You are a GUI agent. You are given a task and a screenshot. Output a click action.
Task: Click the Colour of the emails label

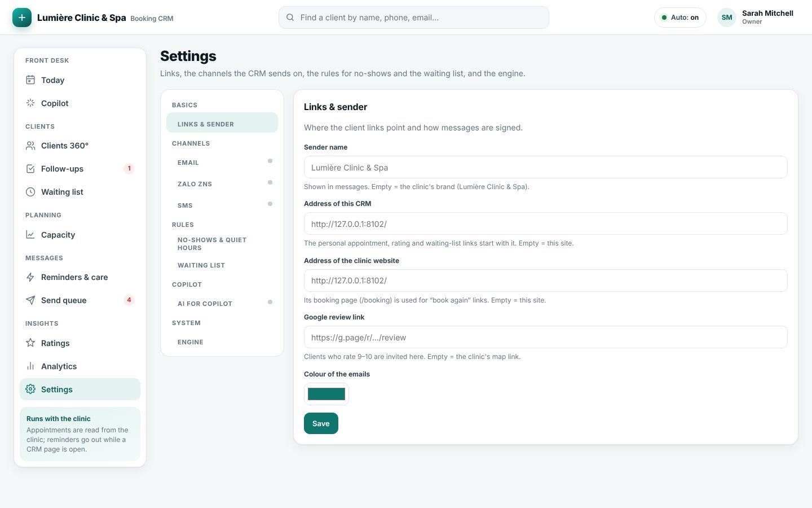point(337,374)
